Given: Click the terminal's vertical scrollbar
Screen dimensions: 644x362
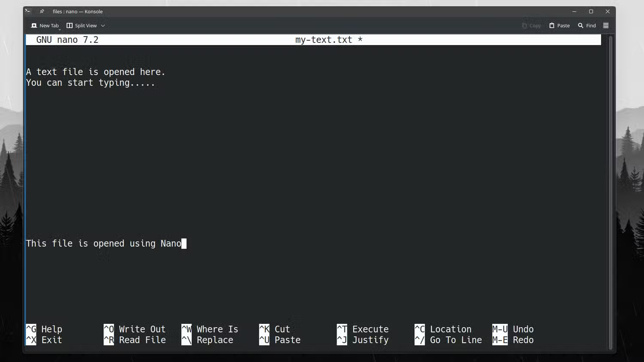Looking at the screenshot, I should coord(611,192).
